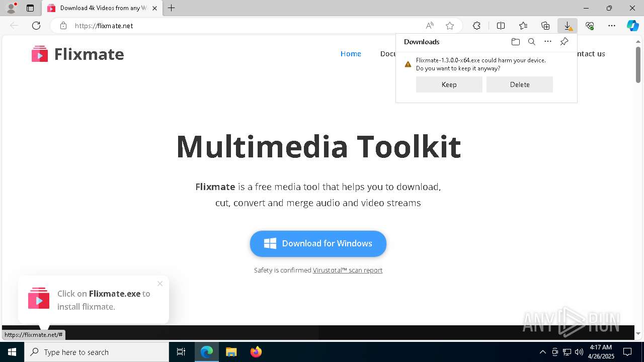
Task: Launch Copilot sidebar icon
Action: click(633, 26)
